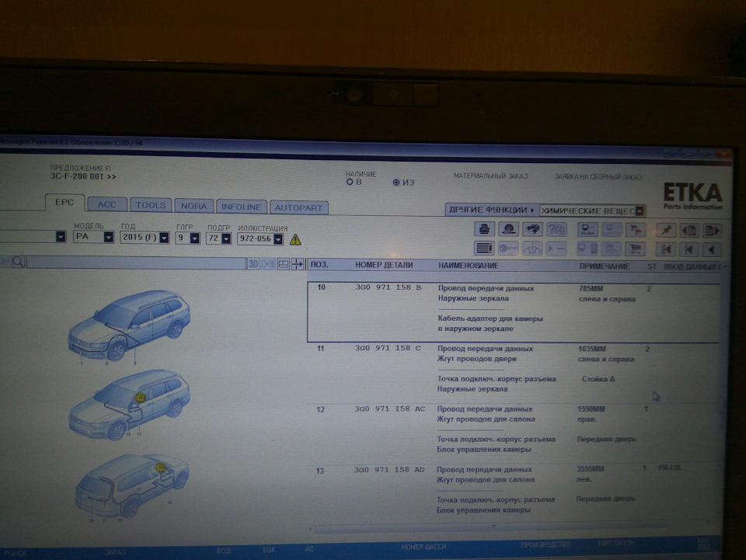Image resolution: width=746 pixels, height=560 pixels.
Task: Click the barcode list icon
Action: tap(484, 248)
